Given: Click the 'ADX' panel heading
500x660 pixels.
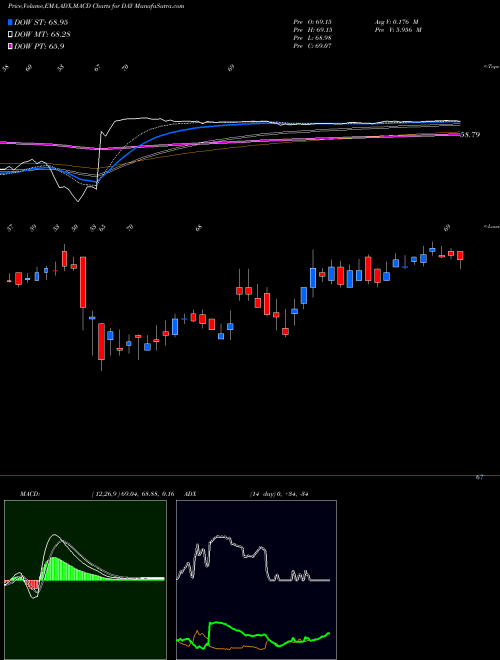Looking at the screenshot, I should (190, 494).
